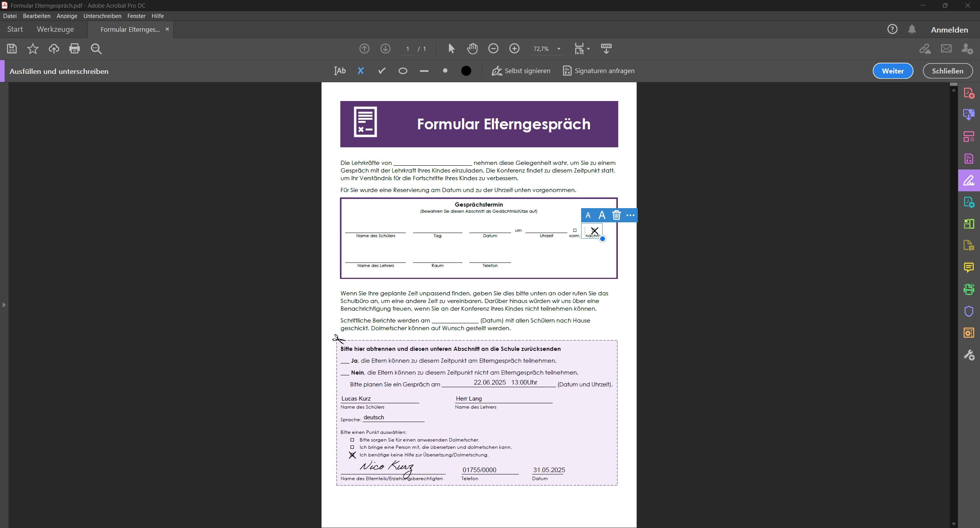
Task: Open the black color swatch picker
Action: [466, 71]
